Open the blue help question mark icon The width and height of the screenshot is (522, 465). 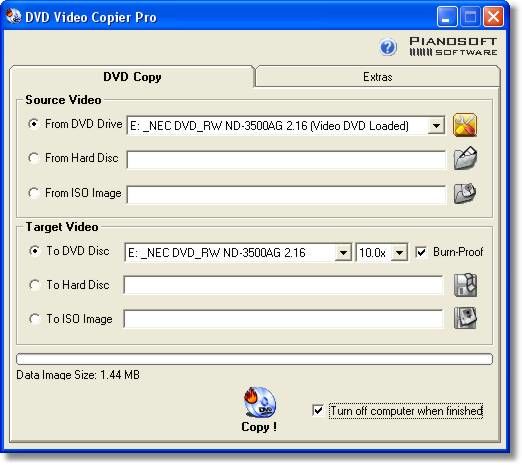pyautogui.click(x=388, y=47)
